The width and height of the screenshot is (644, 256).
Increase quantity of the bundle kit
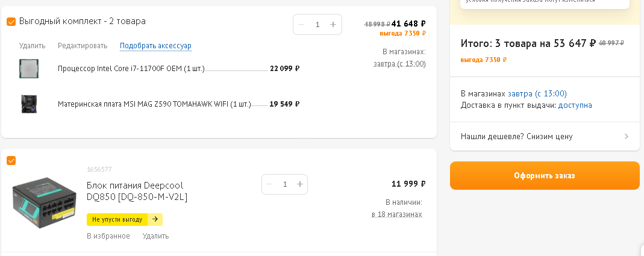(333, 25)
